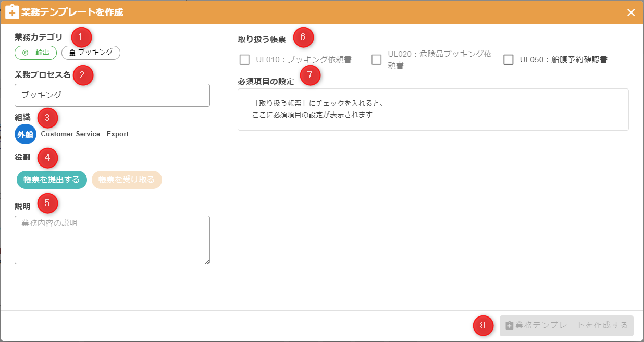Viewport: 644px width, 342px height.
Task: Click the Customer Service - Export organization name
Action: pyautogui.click(x=84, y=134)
